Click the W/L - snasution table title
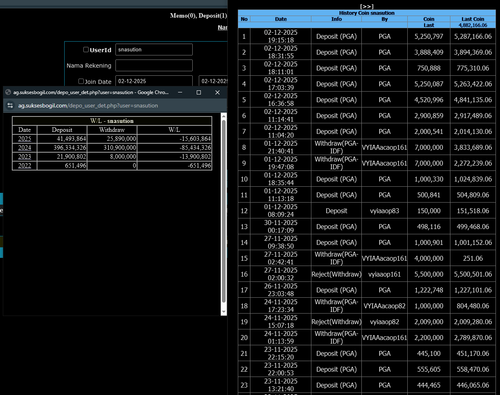The image size is (500, 395). (112, 121)
